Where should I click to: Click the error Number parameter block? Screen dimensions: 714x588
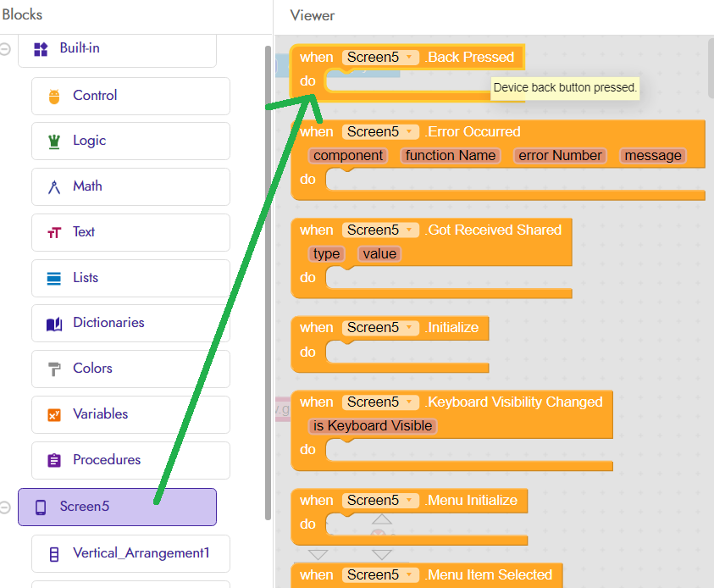(x=560, y=155)
